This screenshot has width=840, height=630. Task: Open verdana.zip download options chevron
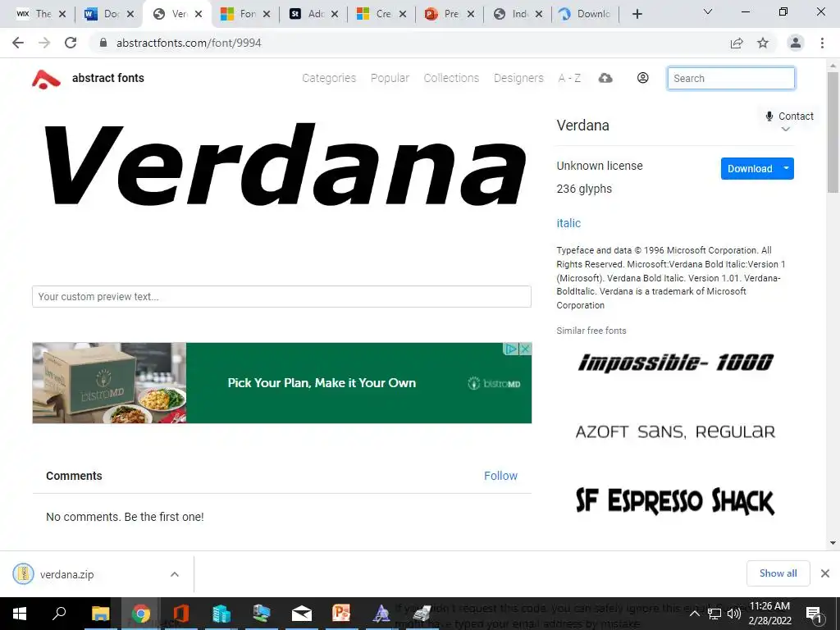click(175, 574)
